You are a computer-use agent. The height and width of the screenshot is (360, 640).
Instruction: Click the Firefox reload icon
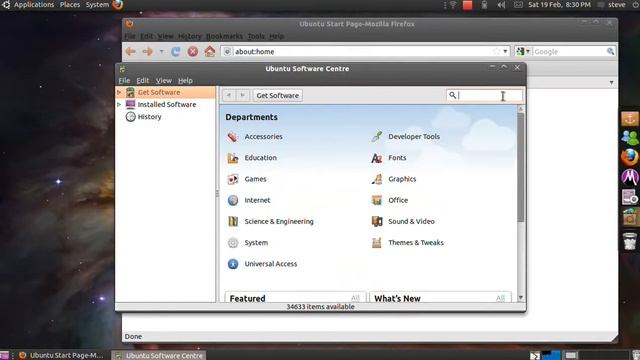click(x=176, y=51)
